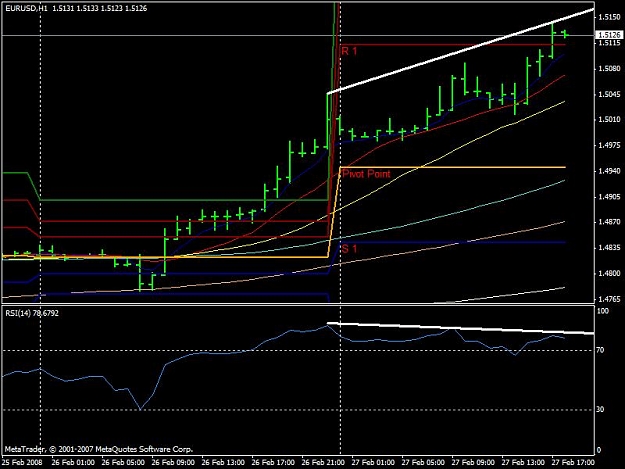Select the white trendline on RSI panel
This screenshot has width=625, height=469.
point(460,328)
